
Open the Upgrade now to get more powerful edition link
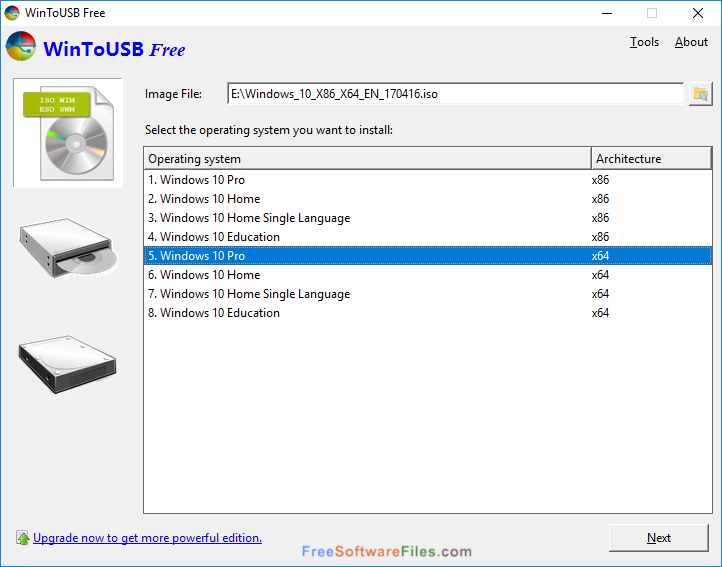[x=147, y=538]
